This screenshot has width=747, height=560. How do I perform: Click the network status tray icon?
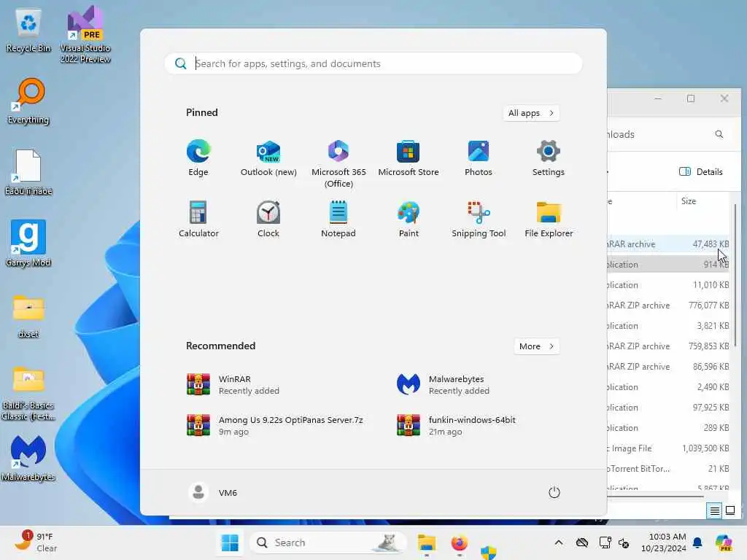[x=605, y=542]
